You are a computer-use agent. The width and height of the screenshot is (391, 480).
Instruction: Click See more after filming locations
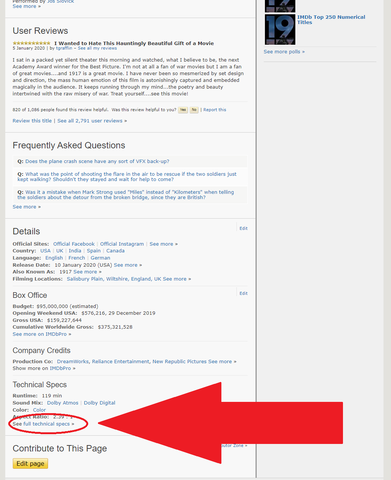pyautogui.click(x=175, y=279)
